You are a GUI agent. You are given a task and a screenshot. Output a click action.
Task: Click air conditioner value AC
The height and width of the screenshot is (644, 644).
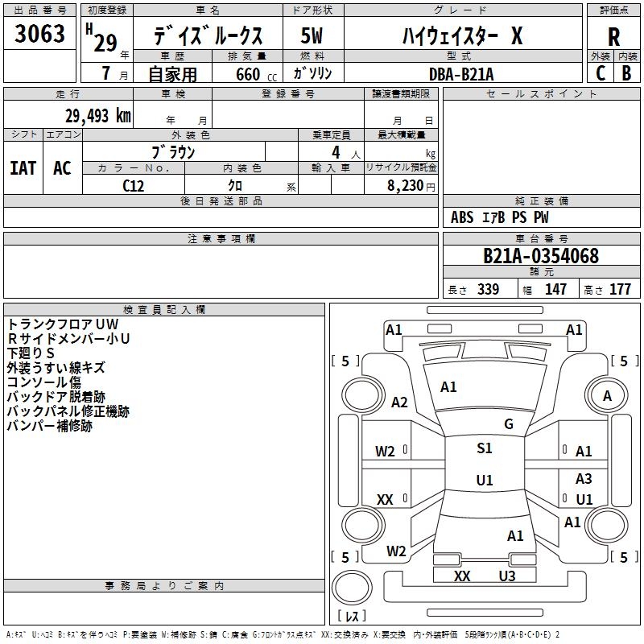click(x=62, y=168)
